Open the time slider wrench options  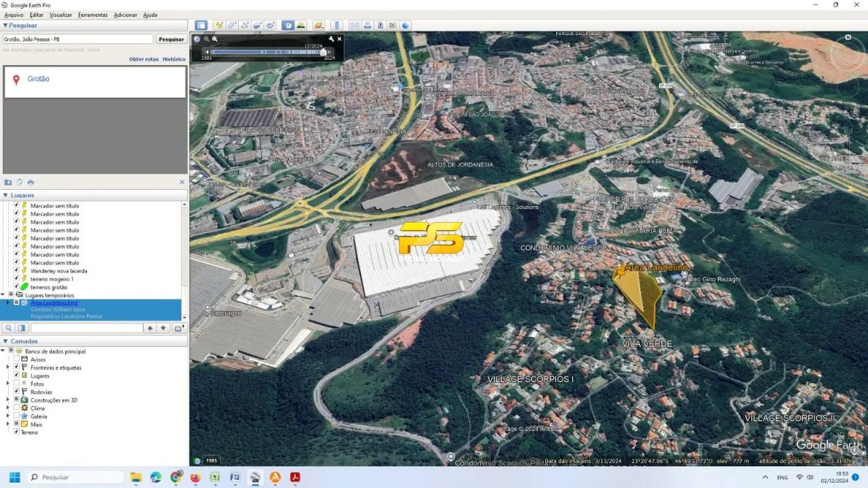pos(332,39)
